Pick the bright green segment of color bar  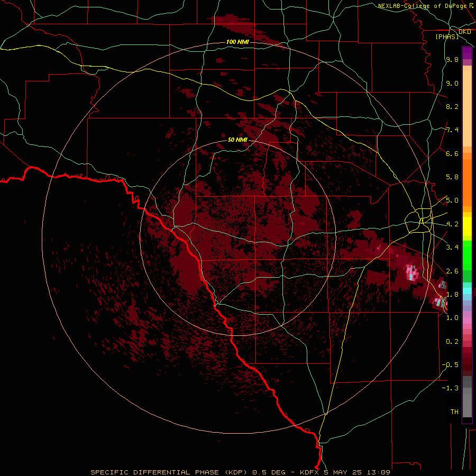pyautogui.click(x=467, y=255)
